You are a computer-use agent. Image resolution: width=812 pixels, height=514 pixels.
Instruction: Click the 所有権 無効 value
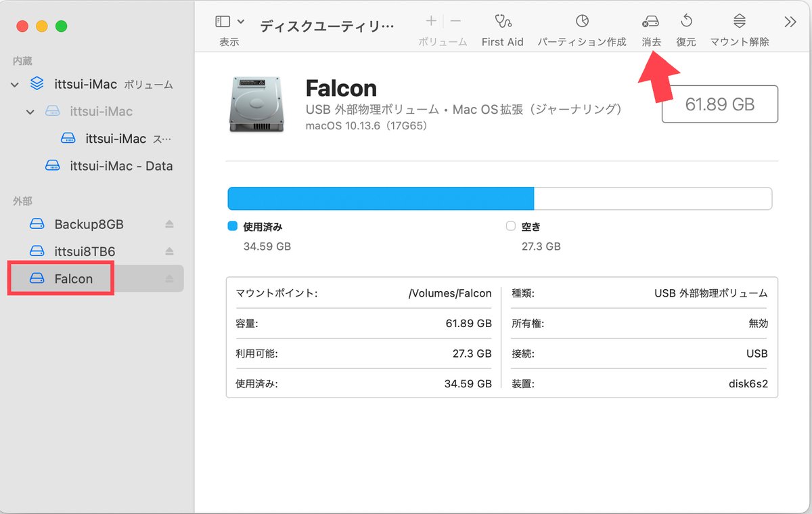[759, 324]
